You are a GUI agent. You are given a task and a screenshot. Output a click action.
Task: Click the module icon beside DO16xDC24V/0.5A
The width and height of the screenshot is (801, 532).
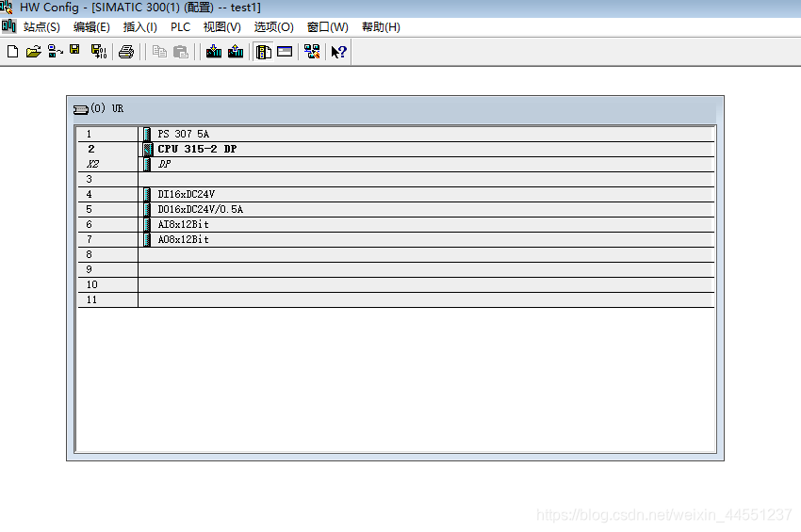147,209
